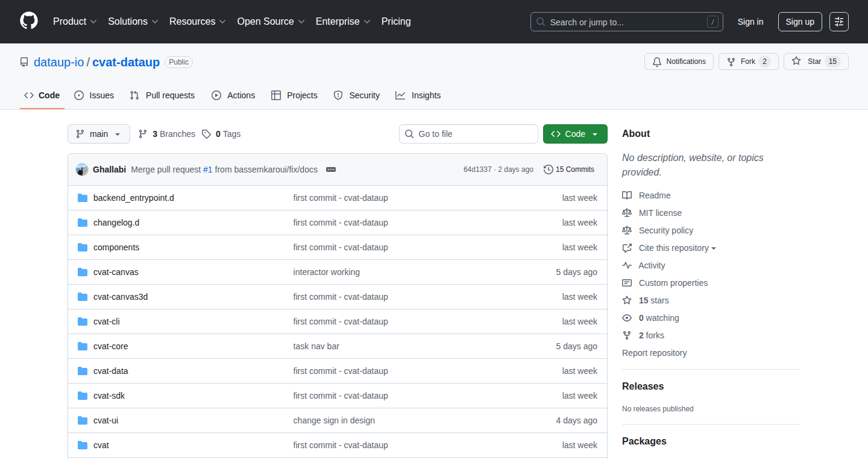Open the 15 Commits history link
868x459 pixels.
569,169
